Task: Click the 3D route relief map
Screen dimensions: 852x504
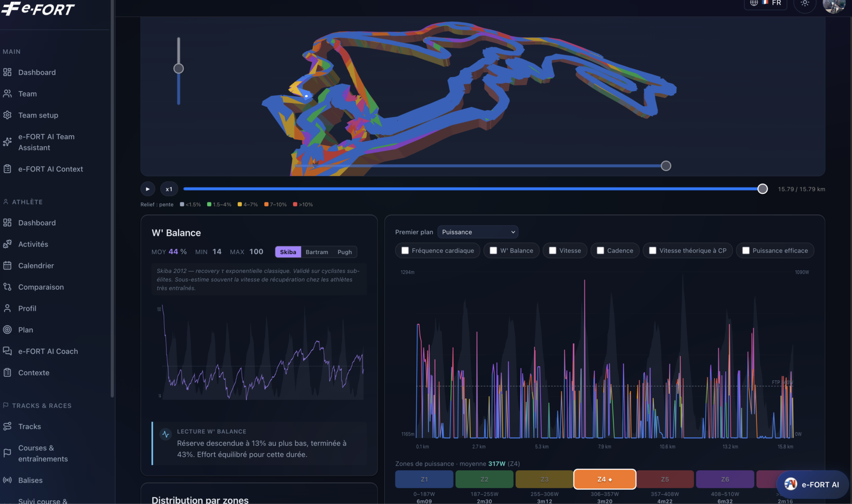Action: (x=483, y=96)
